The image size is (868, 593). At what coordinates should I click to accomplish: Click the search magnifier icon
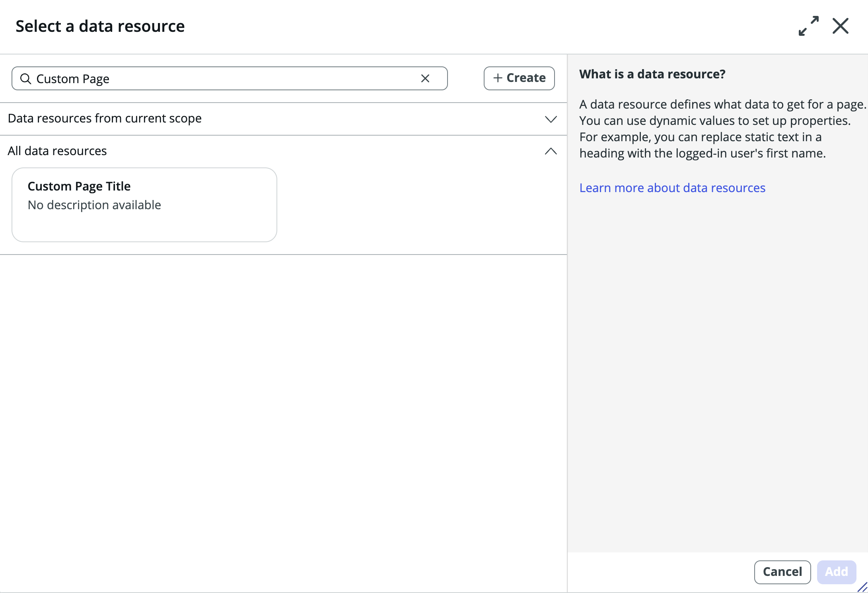coord(25,78)
